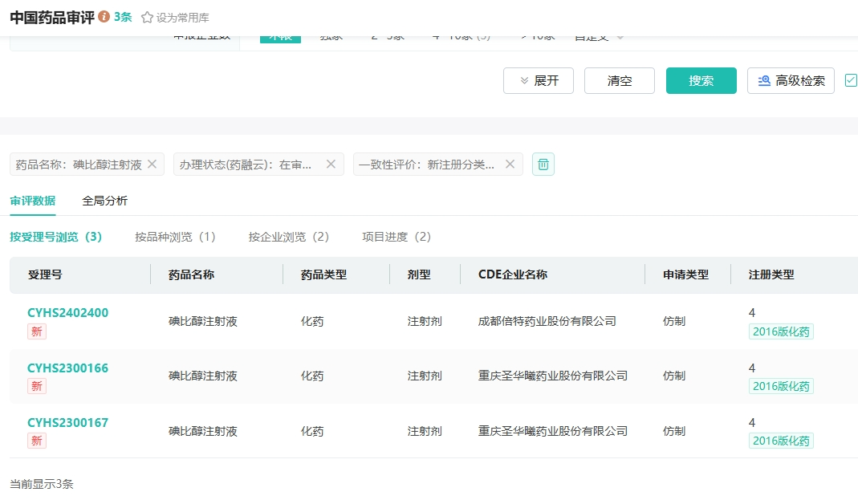The image size is (858, 504).
Task: Remove the 办理状态(药融云) filter tag
Action: click(x=331, y=164)
